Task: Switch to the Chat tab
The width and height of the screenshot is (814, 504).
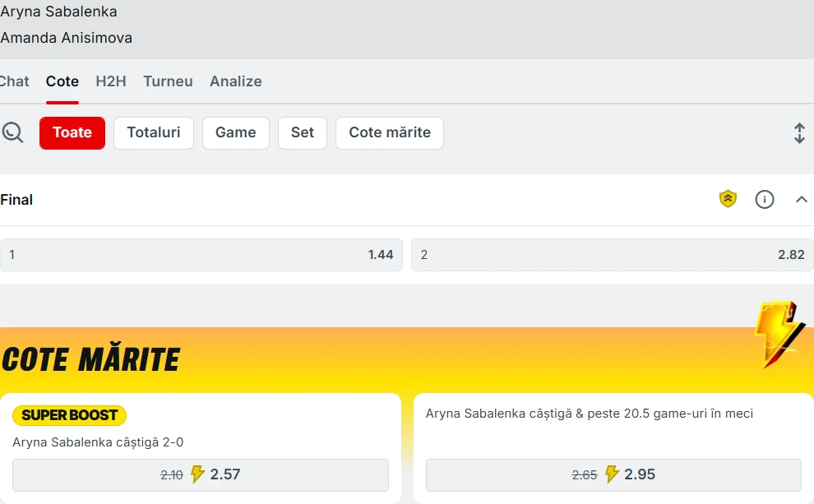Action: click(x=14, y=81)
